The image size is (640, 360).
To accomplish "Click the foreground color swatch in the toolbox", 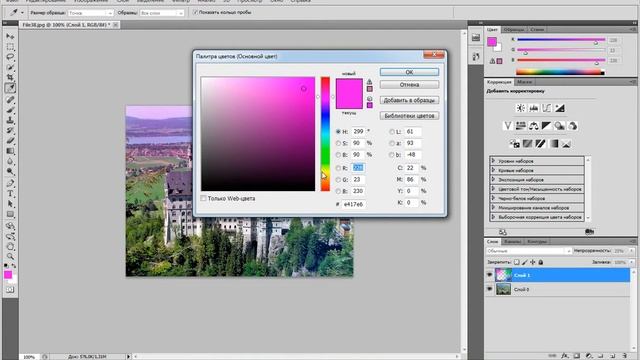I will tap(8, 275).
